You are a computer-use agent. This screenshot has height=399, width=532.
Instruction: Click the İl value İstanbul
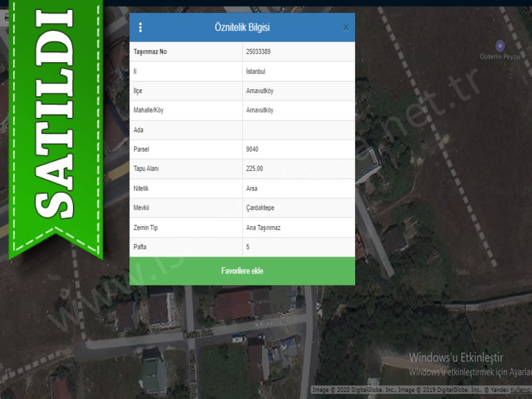click(x=256, y=71)
